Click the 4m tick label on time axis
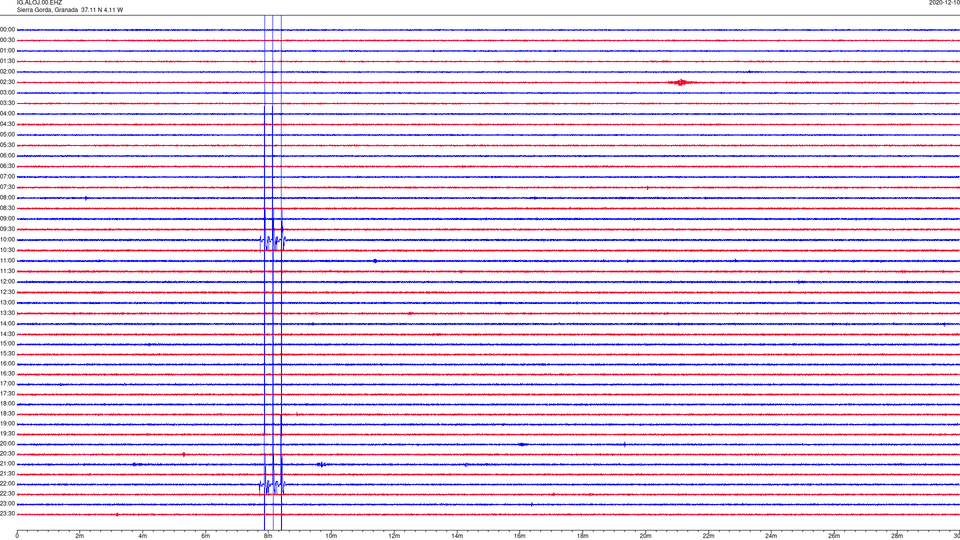The image size is (960, 540). pyautogui.click(x=143, y=536)
